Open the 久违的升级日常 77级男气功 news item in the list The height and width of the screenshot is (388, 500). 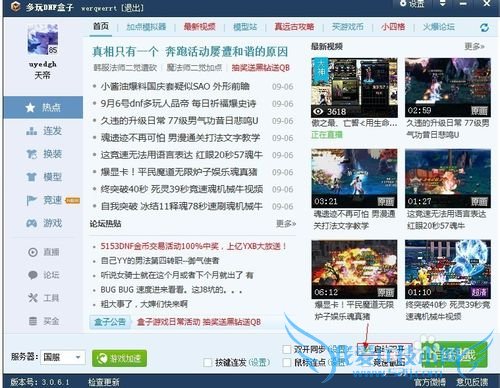(179, 121)
